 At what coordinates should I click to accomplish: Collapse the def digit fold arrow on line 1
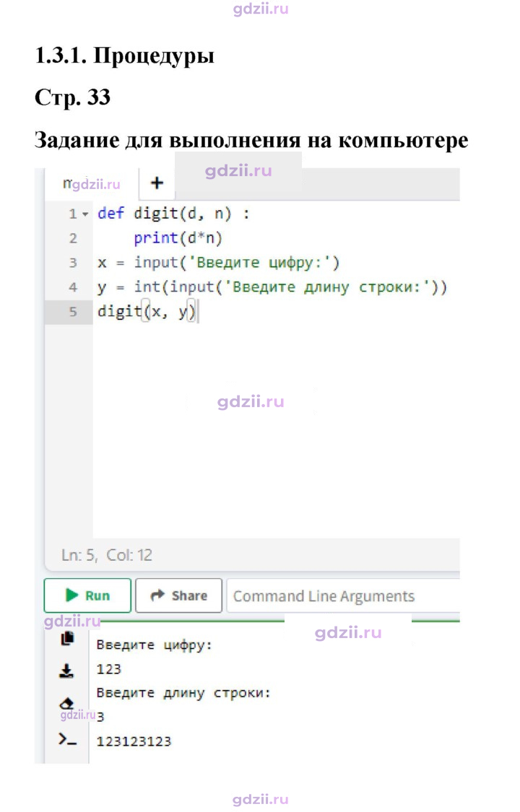(x=85, y=214)
